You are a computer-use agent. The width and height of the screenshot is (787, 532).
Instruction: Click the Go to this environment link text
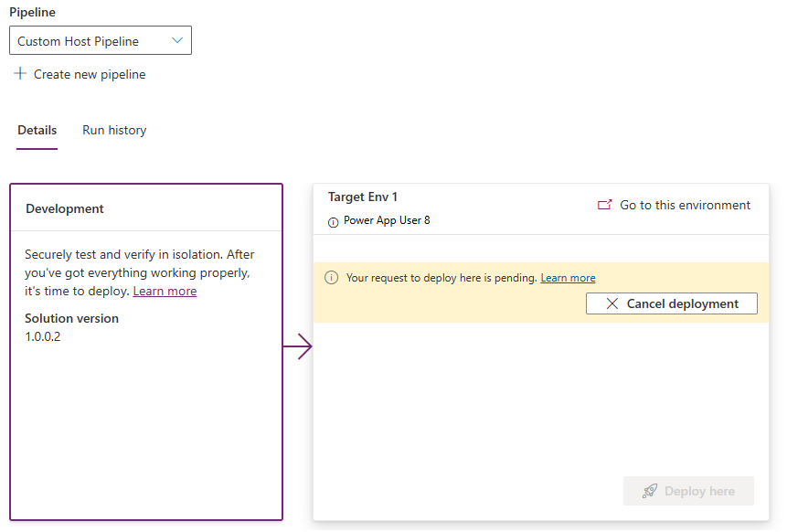coord(685,205)
